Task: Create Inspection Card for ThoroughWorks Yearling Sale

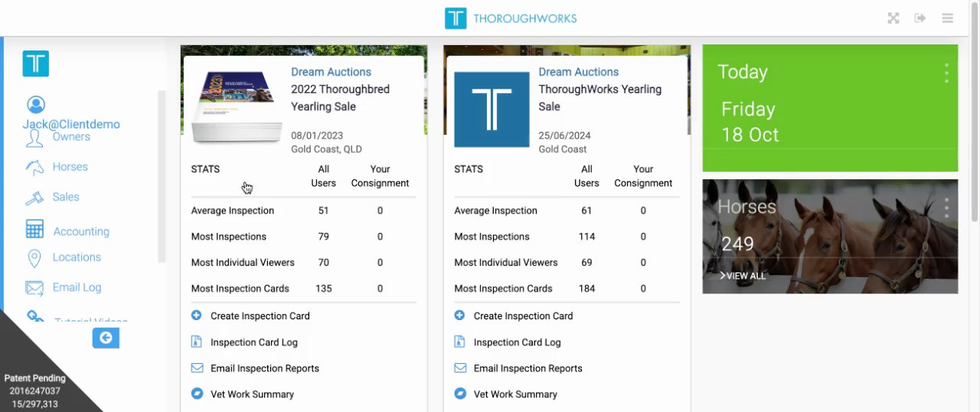Action: [x=523, y=316]
